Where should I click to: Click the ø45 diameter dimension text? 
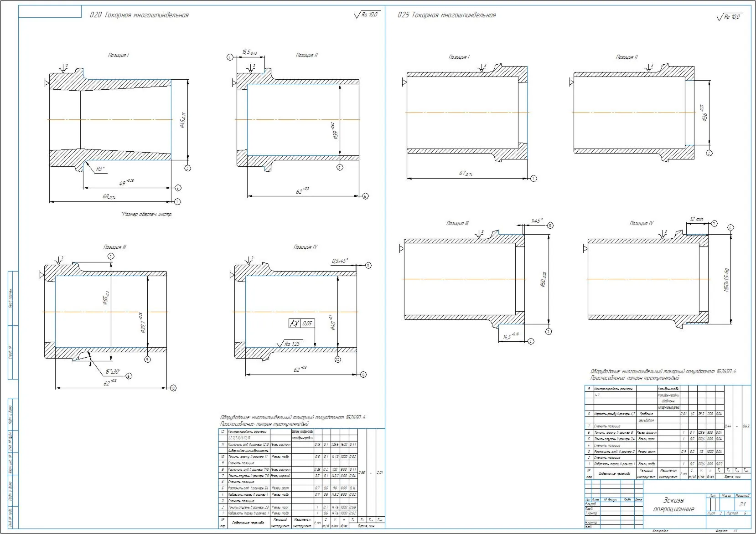tap(182, 120)
